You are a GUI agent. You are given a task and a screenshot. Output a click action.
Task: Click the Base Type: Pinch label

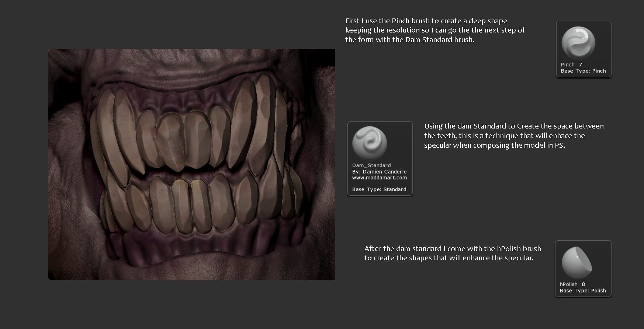(x=583, y=71)
